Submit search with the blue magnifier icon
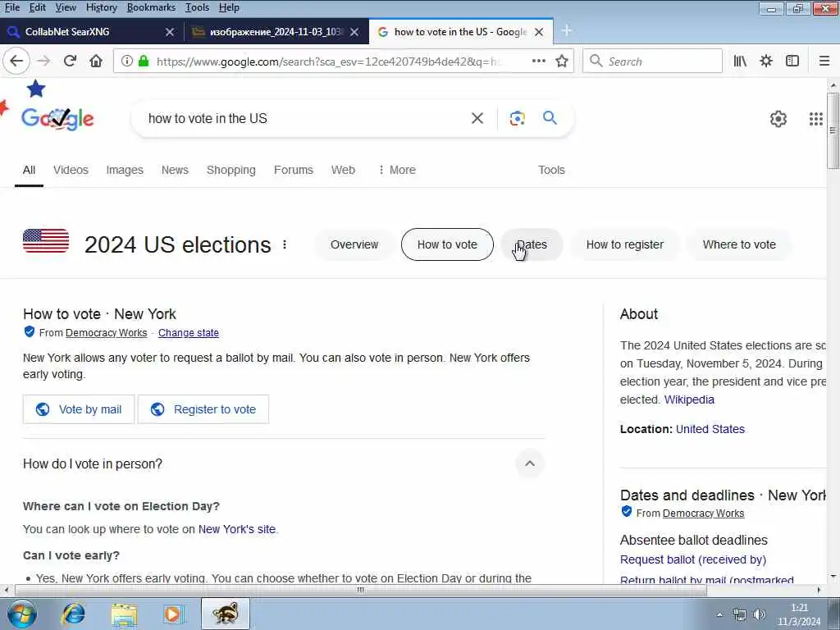The height and width of the screenshot is (630, 840). click(550, 118)
